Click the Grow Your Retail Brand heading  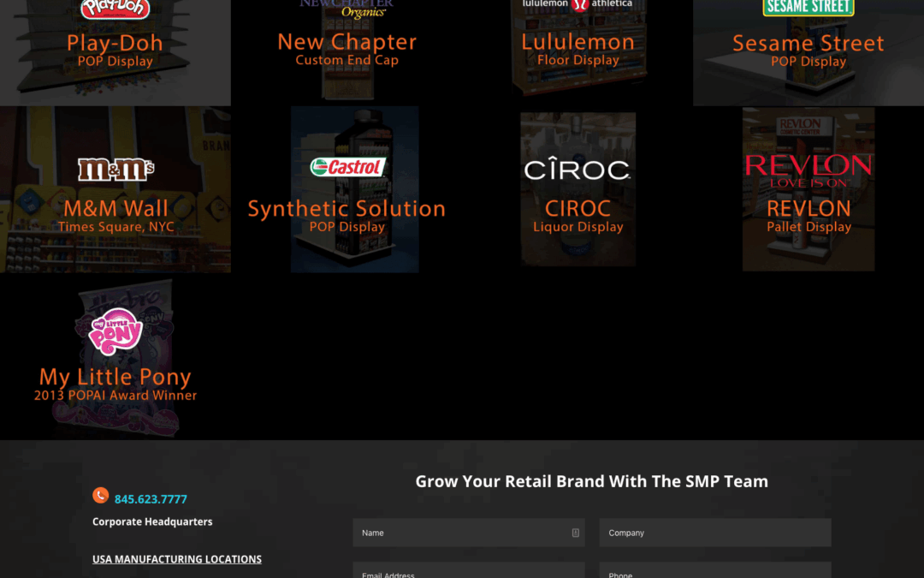pyautogui.click(x=592, y=481)
